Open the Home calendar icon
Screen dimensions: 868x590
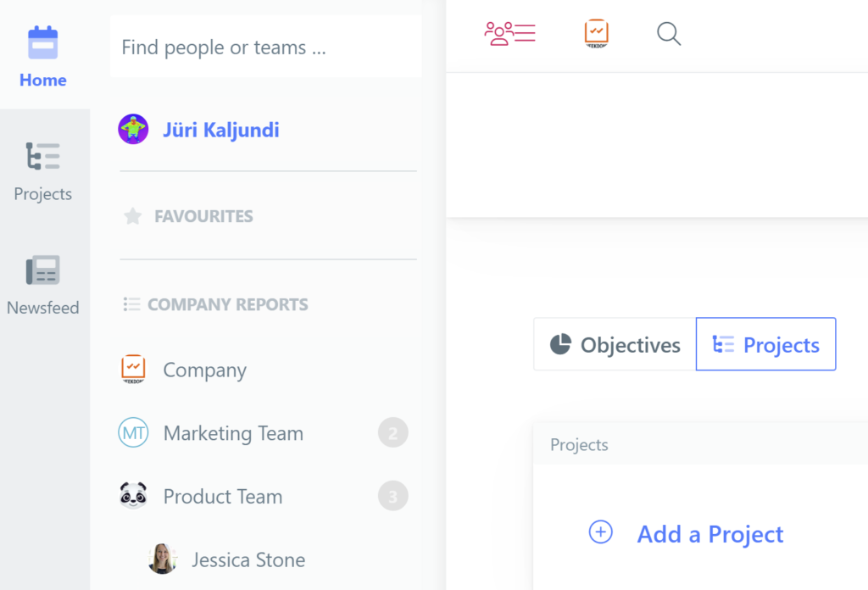point(42,42)
